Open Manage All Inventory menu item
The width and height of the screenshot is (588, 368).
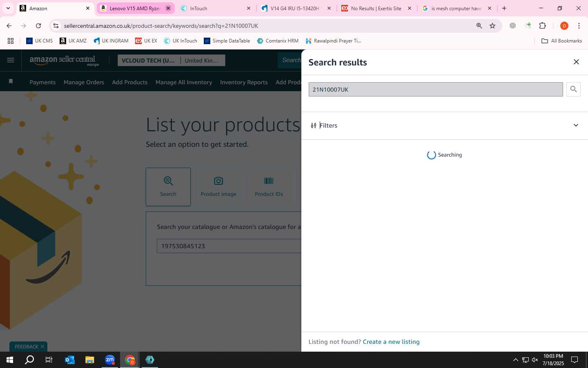coord(184,82)
